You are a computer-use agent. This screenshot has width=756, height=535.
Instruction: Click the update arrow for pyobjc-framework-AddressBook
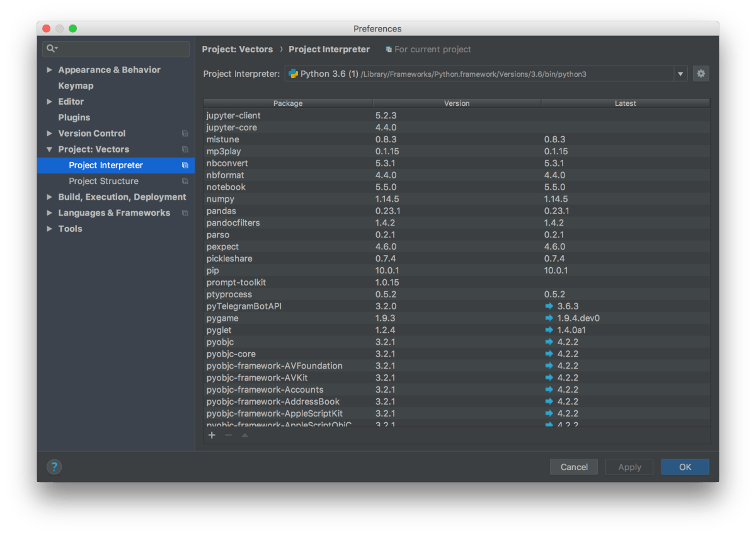549,402
